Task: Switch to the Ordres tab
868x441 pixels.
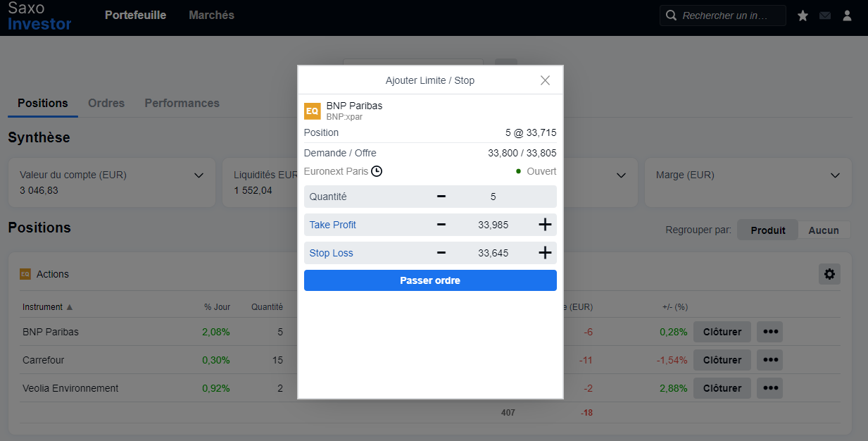Action: click(x=106, y=103)
